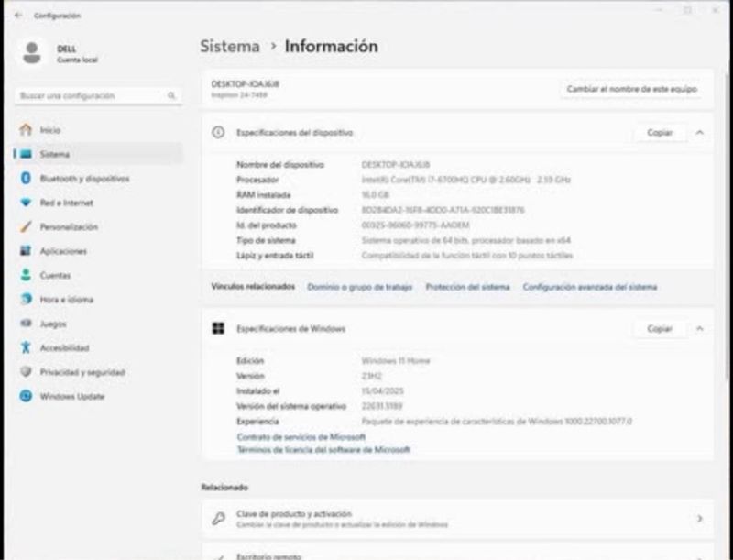Collapse Especificaciones del dispositivo section
The width and height of the screenshot is (733, 560).
pyautogui.click(x=700, y=133)
